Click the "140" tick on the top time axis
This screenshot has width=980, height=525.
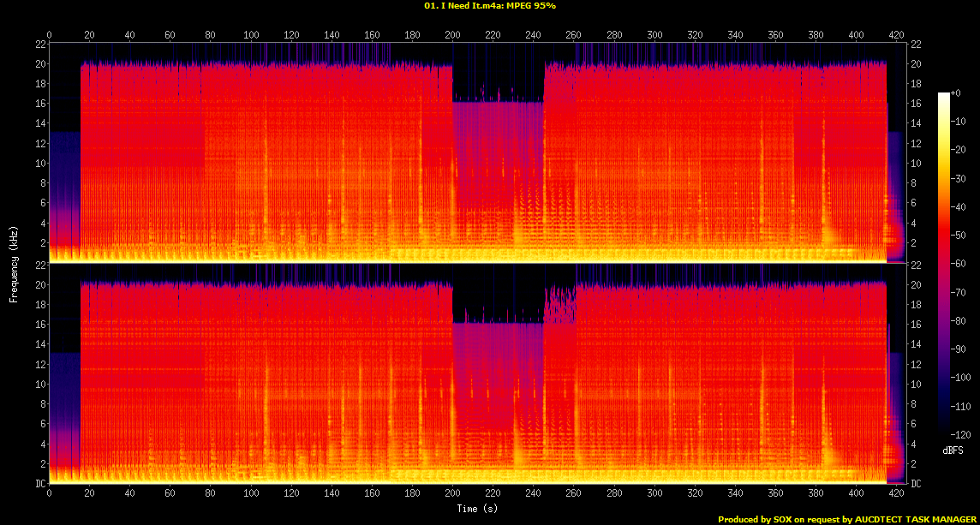(x=332, y=35)
